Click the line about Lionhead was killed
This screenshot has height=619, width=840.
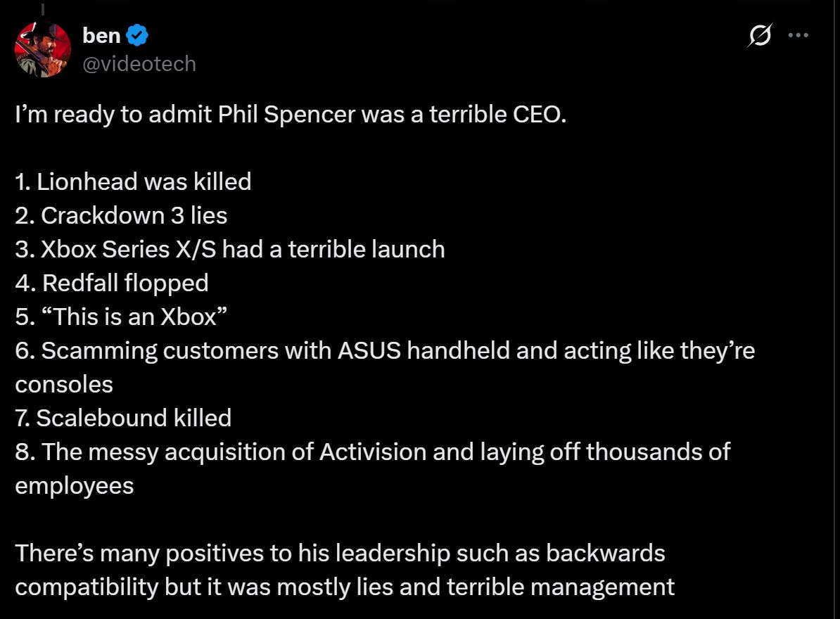tap(132, 181)
